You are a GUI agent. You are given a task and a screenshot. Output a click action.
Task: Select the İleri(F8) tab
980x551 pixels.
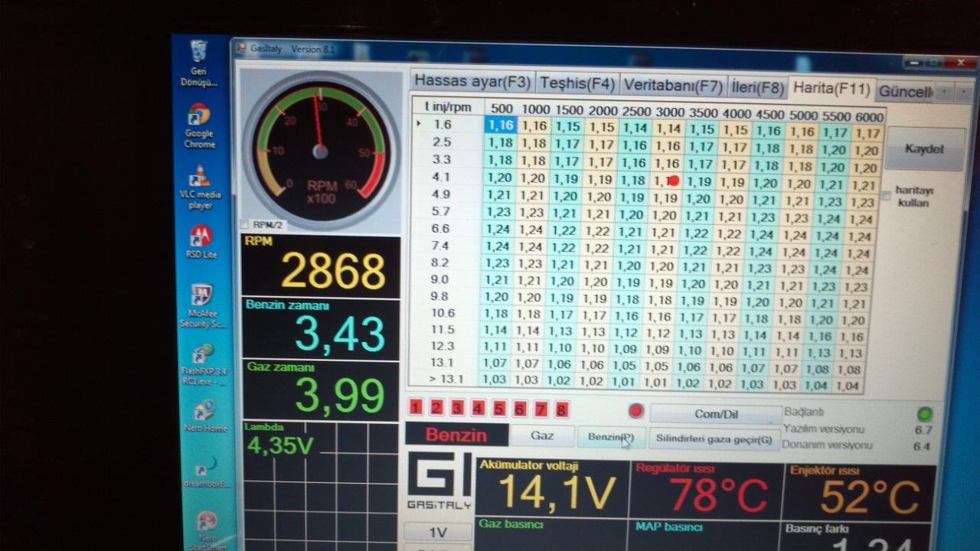(x=756, y=86)
